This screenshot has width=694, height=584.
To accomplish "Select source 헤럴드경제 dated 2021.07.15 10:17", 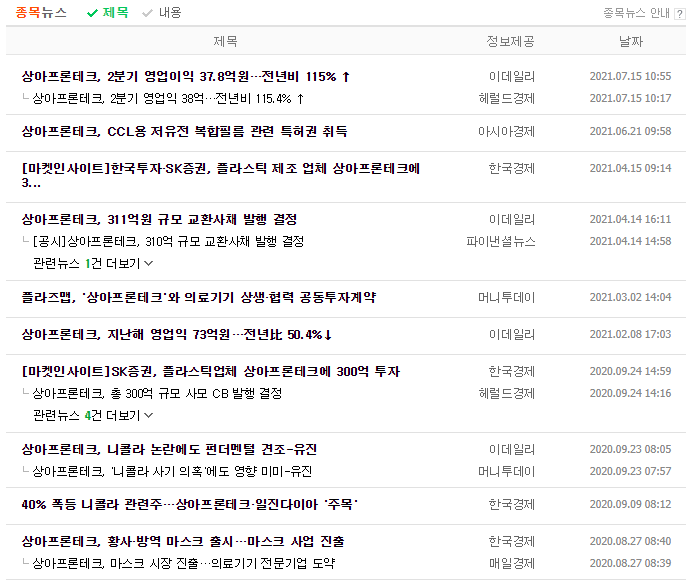I will pyautogui.click(x=506, y=98).
